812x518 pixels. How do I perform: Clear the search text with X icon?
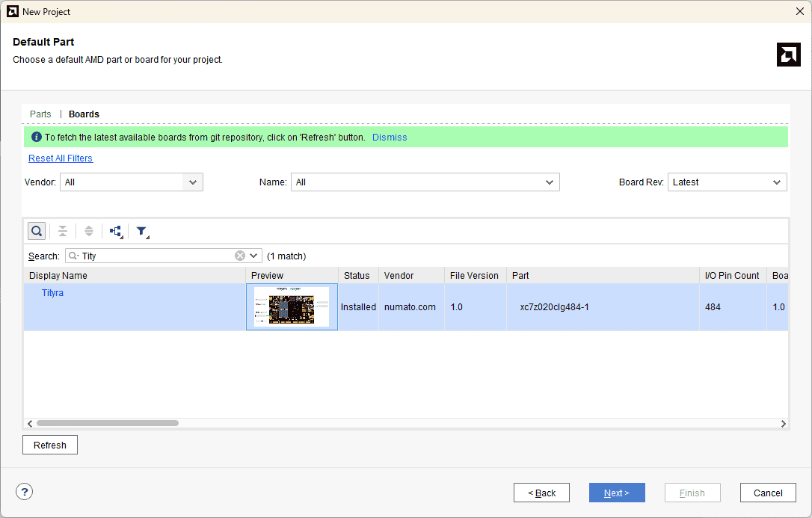point(240,256)
